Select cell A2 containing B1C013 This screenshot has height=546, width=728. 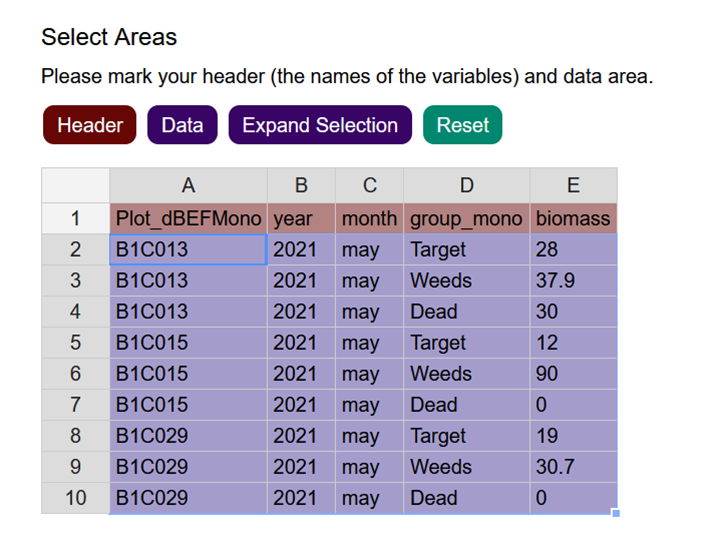coord(188,249)
